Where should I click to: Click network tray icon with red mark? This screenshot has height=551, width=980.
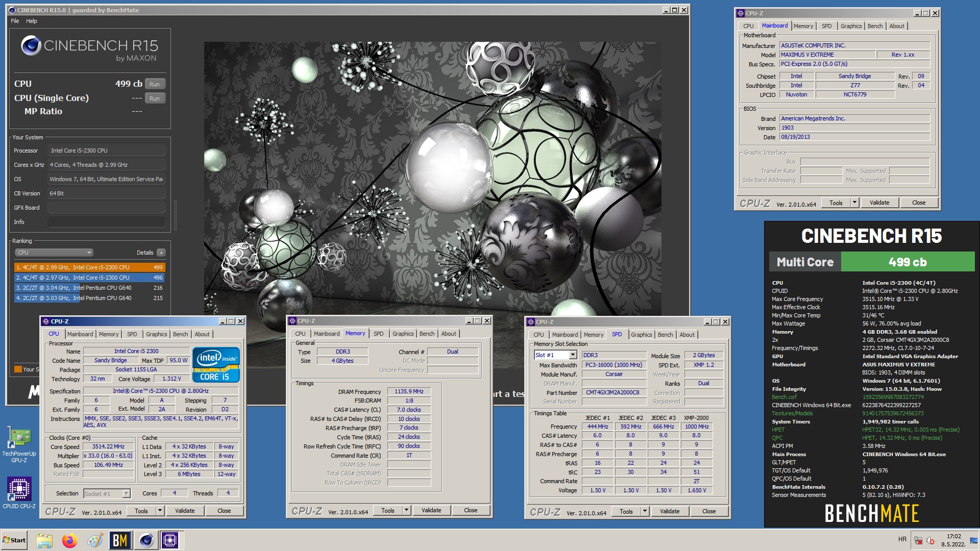(918, 541)
